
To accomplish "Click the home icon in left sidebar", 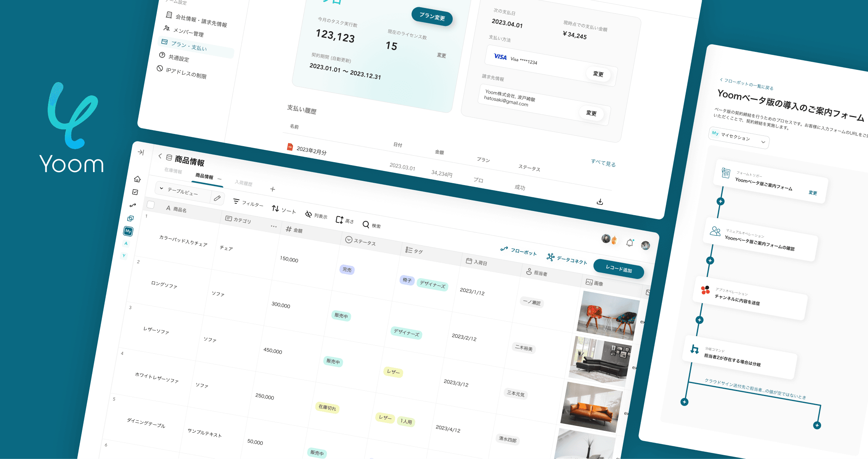I will [137, 179].
